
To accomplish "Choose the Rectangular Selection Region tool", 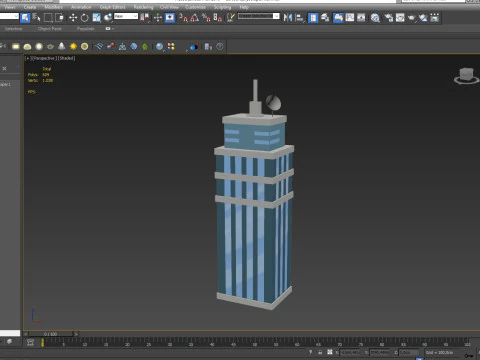I will (x=48, y=17).
